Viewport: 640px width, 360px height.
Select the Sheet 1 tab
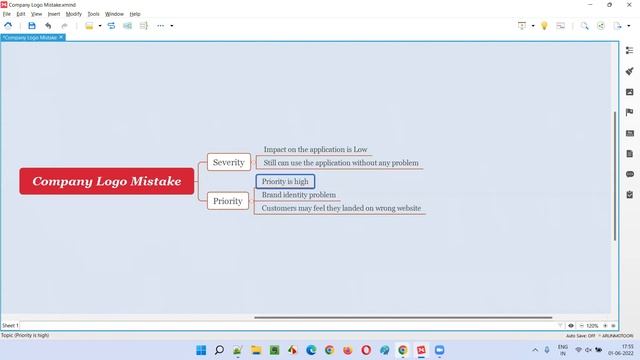pyautogui.click(x=10, y=325)
